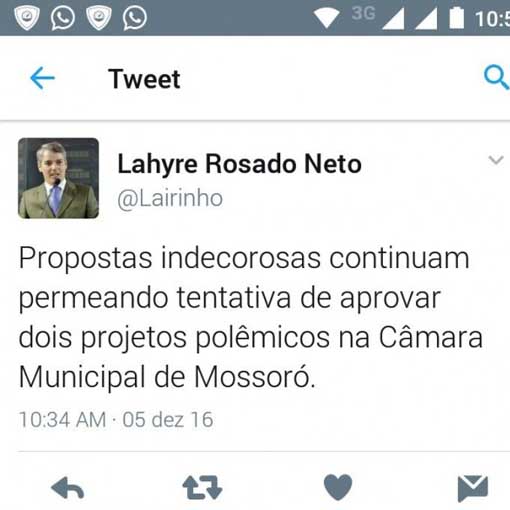Viewport: 510px width, 510px height.
Task: Open Lahyre Rosado Neto's profile picture
Action: [58, 178]
